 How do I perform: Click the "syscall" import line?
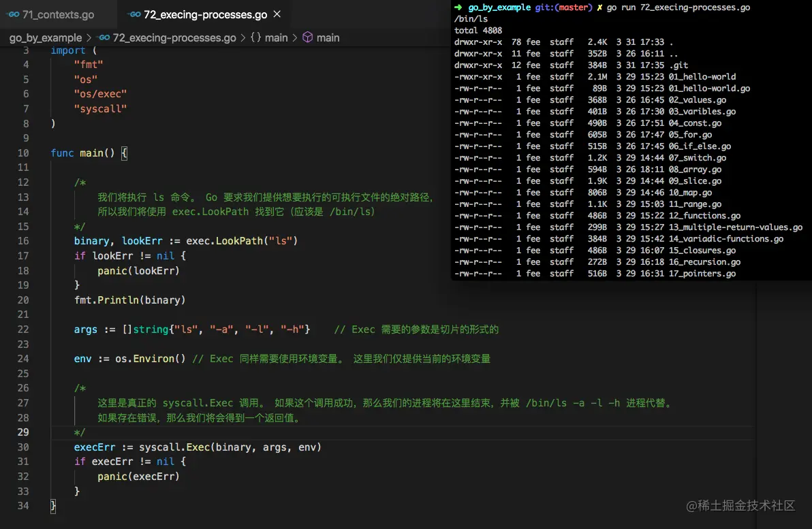(x=100, y=109)
